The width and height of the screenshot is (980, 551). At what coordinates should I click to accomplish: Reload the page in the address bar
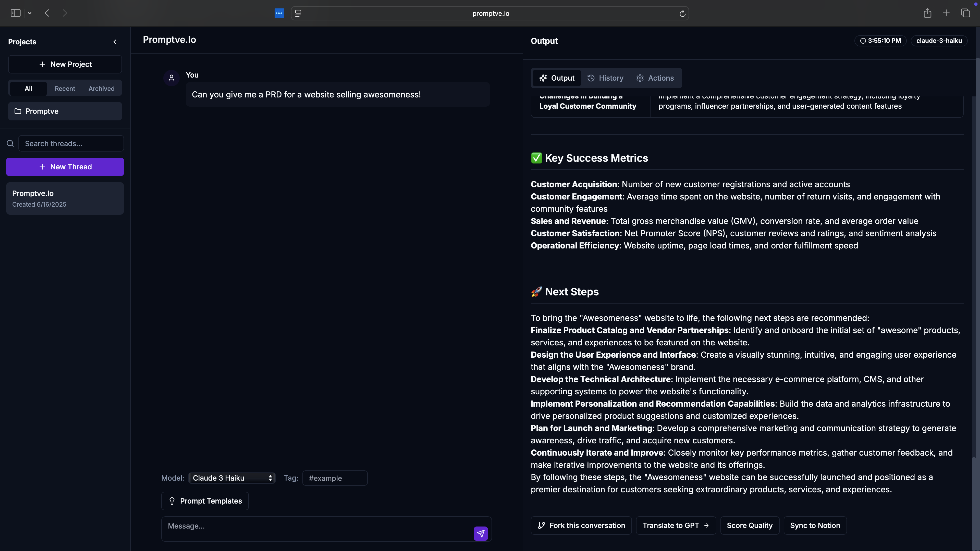coord(682,13)
